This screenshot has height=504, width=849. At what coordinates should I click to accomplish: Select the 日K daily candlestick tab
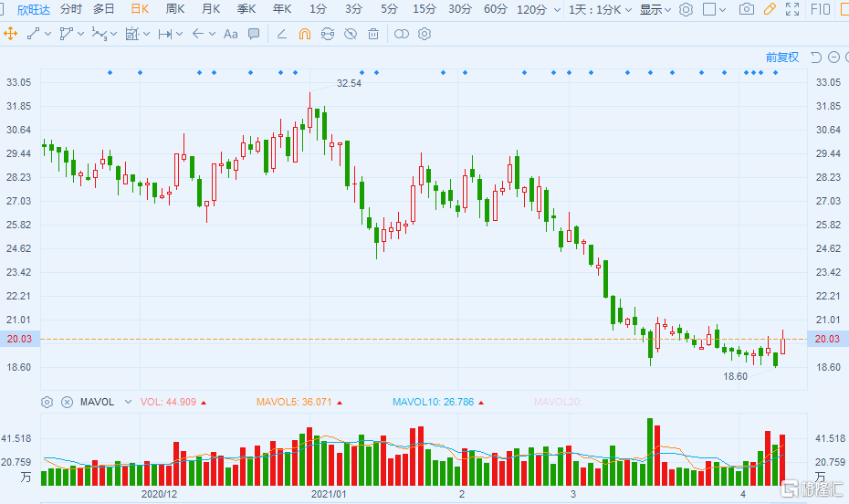click(141, 9)
